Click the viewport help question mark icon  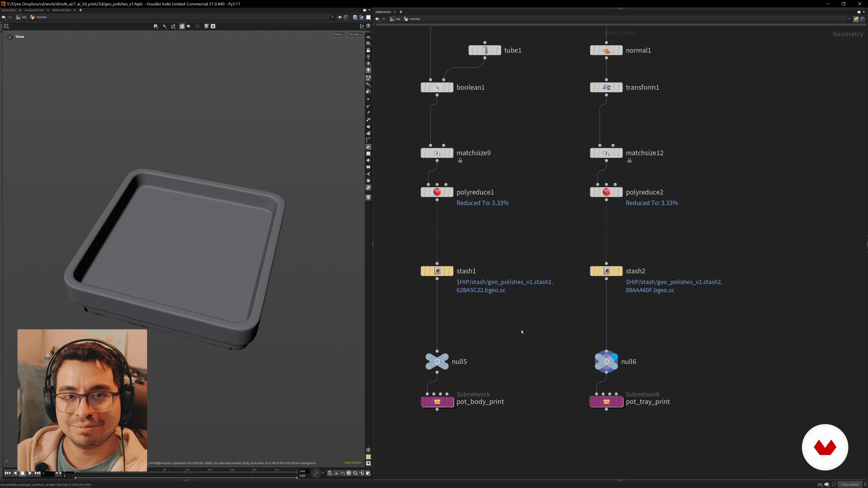tap(368, 26)
